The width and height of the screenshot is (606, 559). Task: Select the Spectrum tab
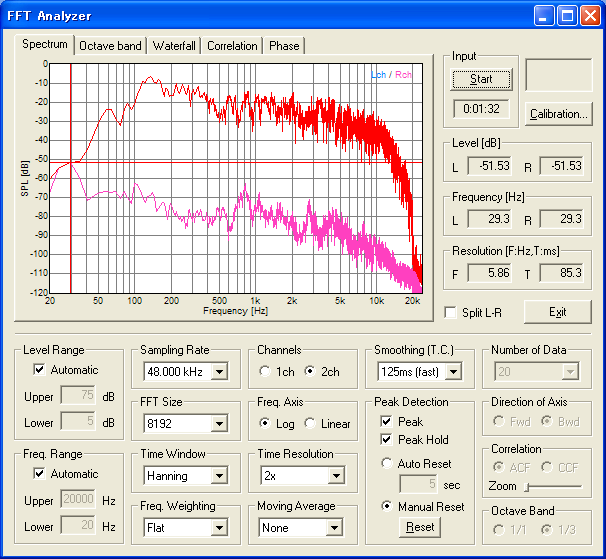point(44,44)
